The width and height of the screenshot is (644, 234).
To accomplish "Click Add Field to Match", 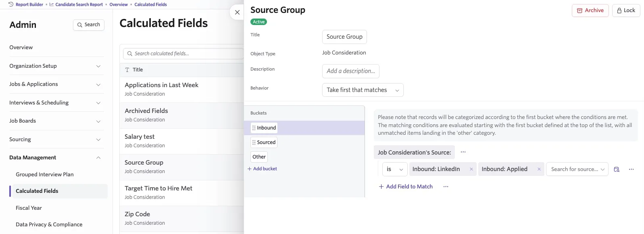I will point(406,186).
